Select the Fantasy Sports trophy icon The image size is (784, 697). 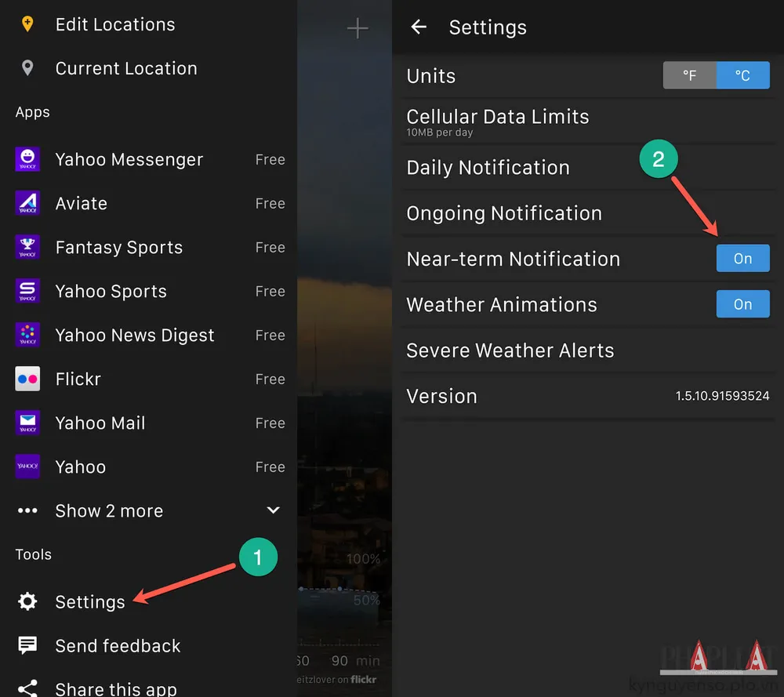[x=27, y=248]
